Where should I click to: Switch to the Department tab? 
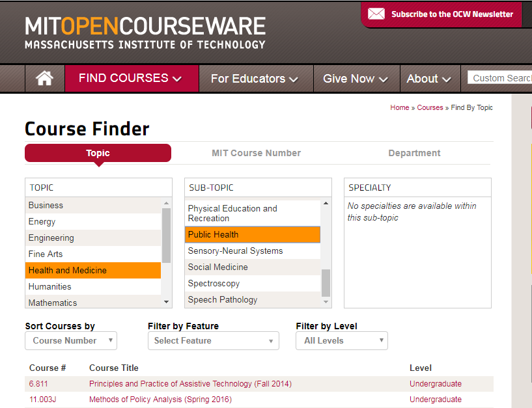click(414, 153)
